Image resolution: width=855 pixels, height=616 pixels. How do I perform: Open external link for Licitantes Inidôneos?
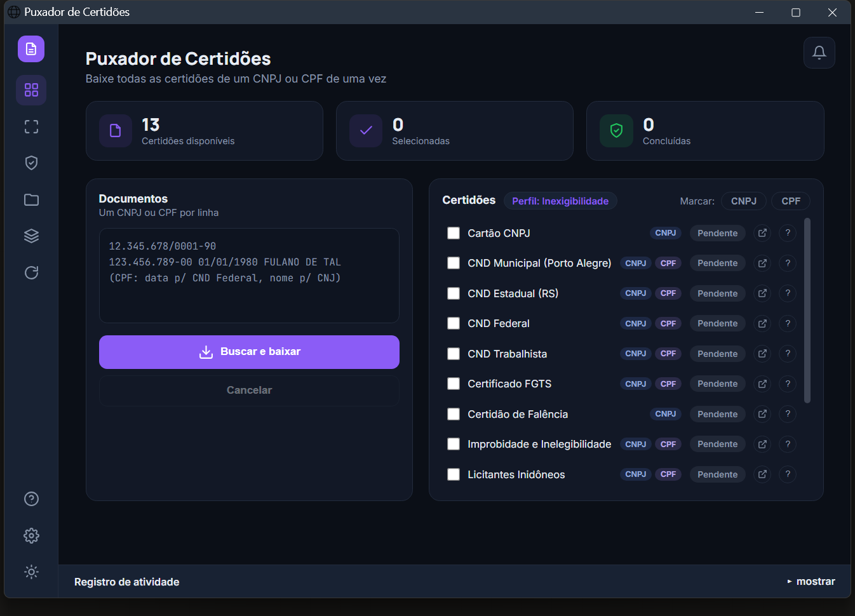click(x=762, y=474)
